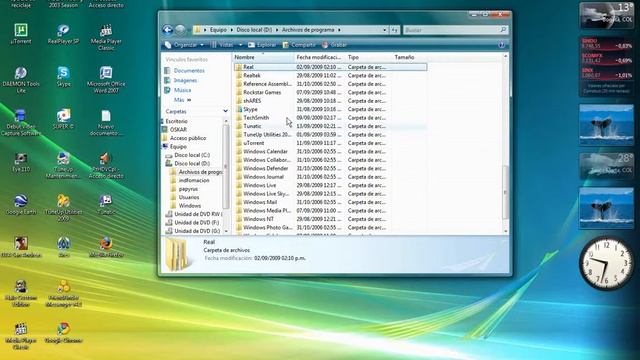Select the Rockstar Games folder
The image size is (640, 360).
pyautogui.click(x=331, y=92)
